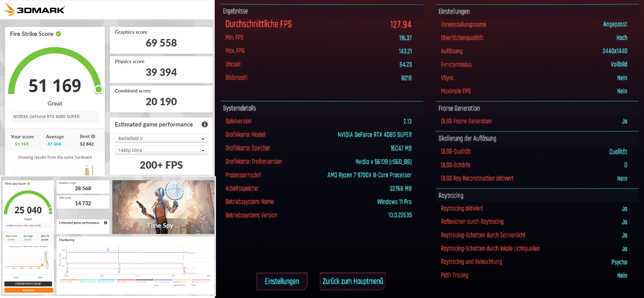Click the CPU score value '14 732'
The height and width of the screenshot is (298, 644).
(x=83, y=203)
